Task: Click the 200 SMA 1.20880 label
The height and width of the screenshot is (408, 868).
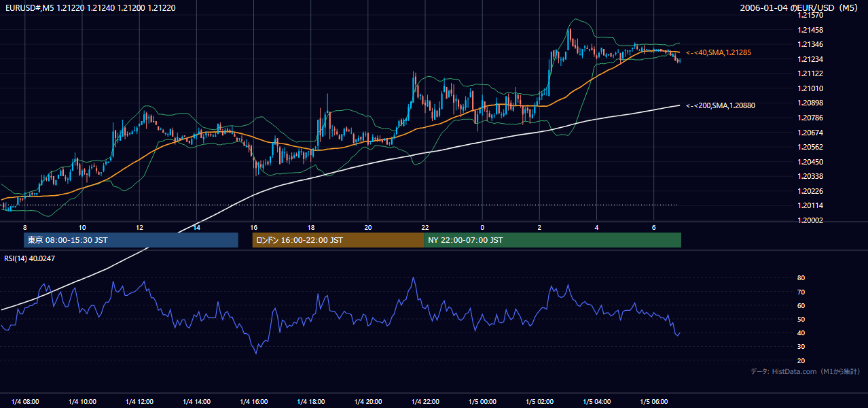Action: click(x=721, y=105)
